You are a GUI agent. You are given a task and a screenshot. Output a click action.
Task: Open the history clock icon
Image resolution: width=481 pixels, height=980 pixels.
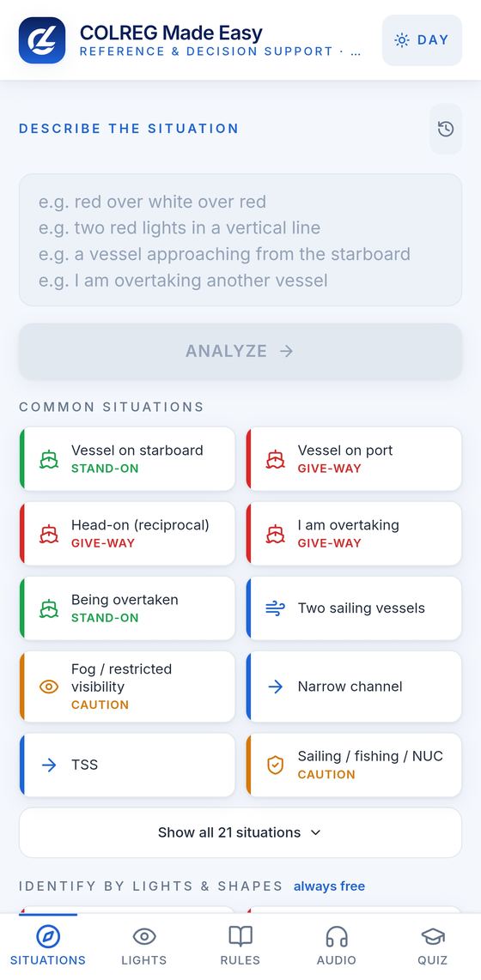445,130
